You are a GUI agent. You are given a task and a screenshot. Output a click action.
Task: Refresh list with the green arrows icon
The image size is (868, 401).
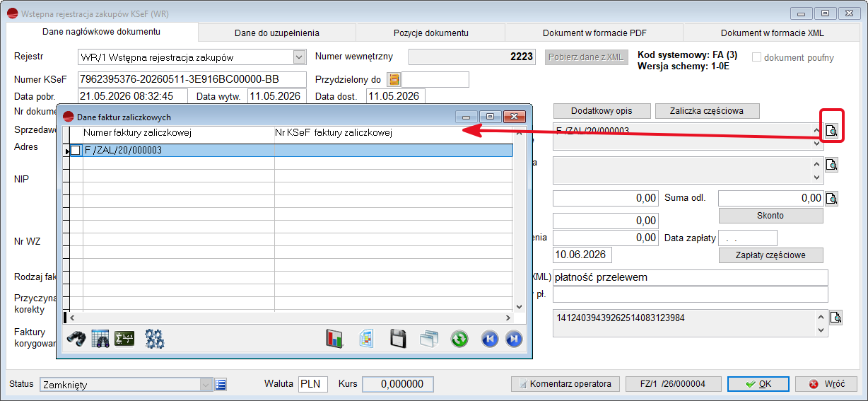459,339
